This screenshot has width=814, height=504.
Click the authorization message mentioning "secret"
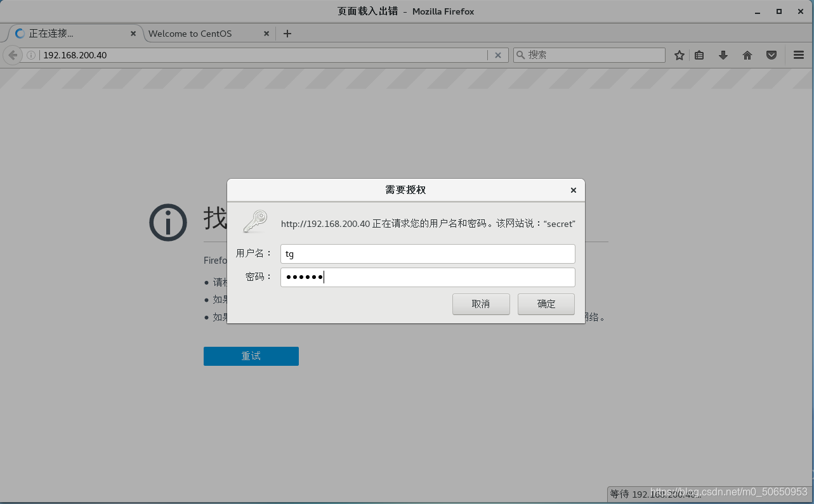tap(428, 224)
